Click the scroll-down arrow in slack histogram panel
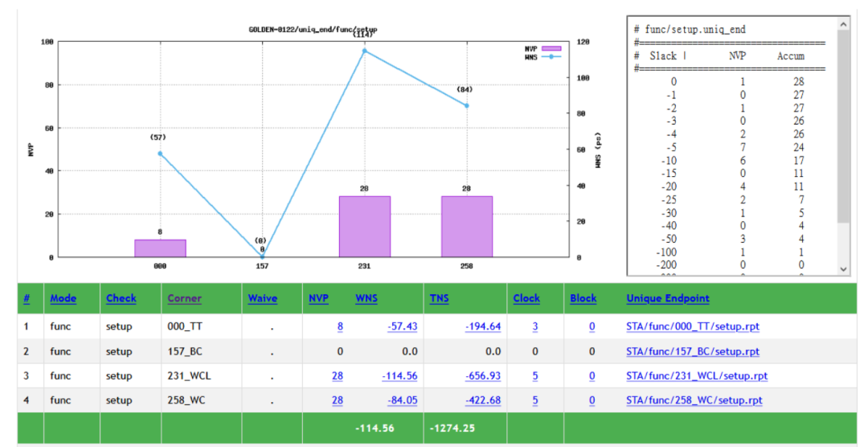The width and height of the screenshot is (868, 447). [843, 269]
